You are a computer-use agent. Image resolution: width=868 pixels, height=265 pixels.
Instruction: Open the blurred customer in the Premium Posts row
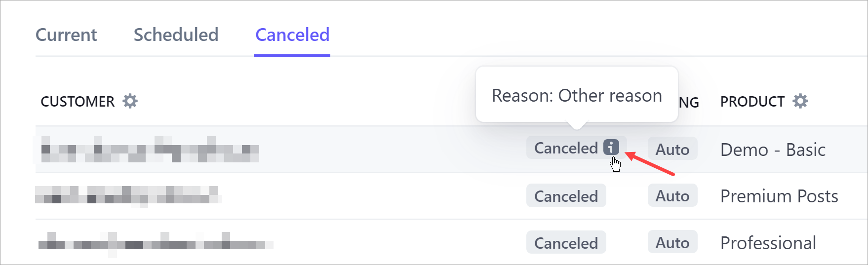(128, 195)
